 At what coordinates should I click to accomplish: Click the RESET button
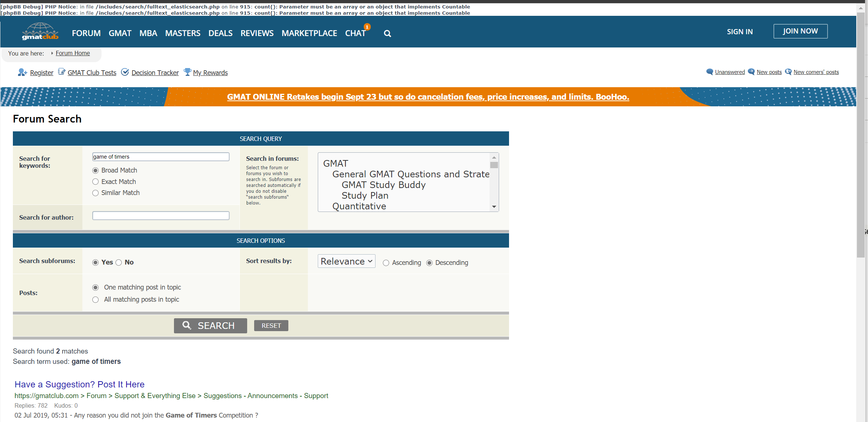click(271, 325)
